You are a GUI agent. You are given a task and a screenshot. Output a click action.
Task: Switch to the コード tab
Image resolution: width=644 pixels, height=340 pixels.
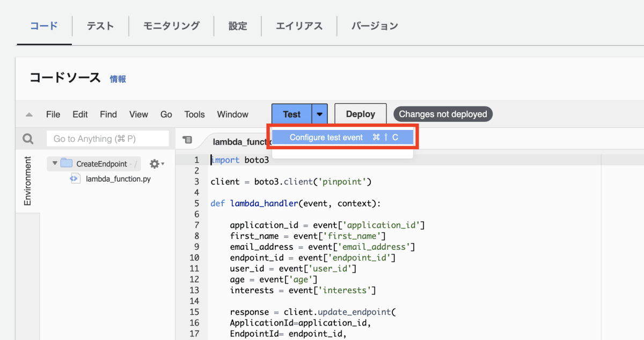pos(44,25)
